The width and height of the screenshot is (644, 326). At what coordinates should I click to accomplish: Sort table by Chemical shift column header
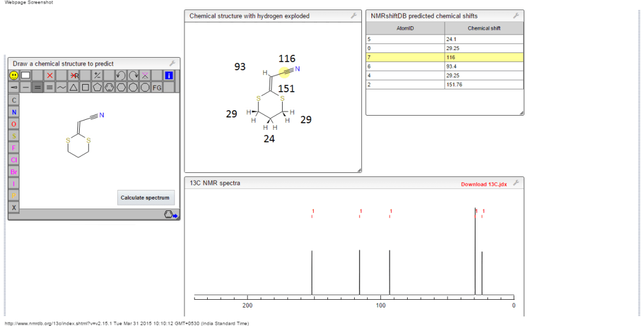pyautogui.click(x=484, y=28)
